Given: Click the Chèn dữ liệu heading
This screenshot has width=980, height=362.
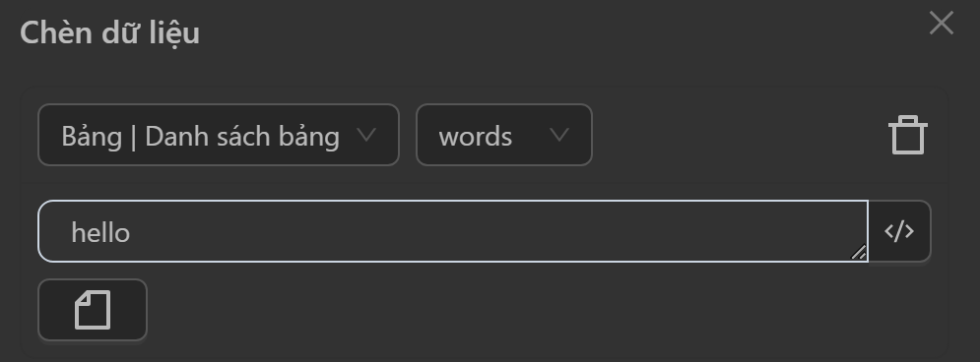Looking at the screenshot, I should pos(110,32).
